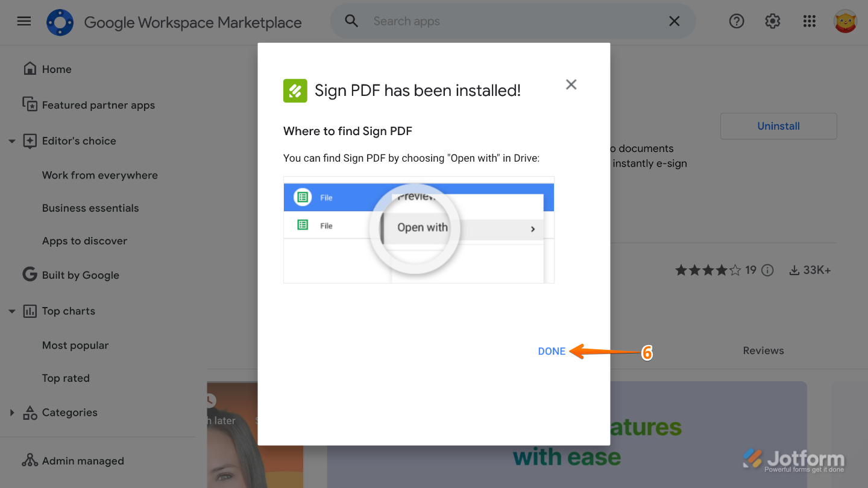Select Featured partner apps in the sidebar

point(98,105)
